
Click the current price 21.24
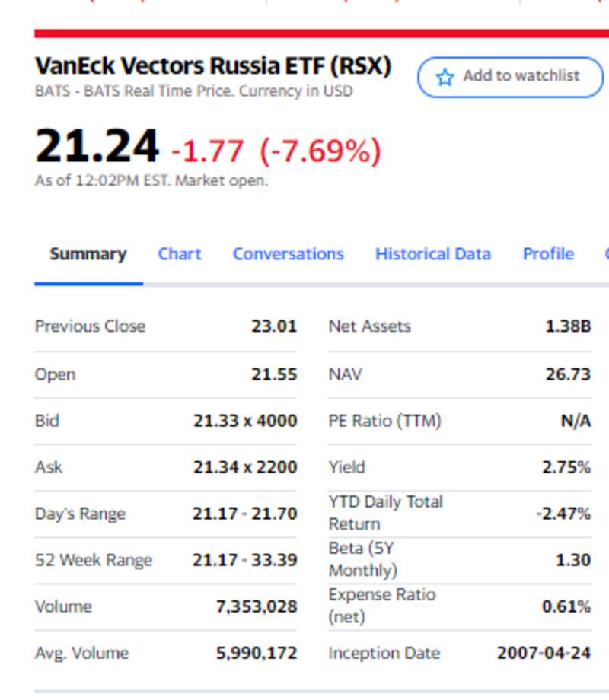(97, 145)
